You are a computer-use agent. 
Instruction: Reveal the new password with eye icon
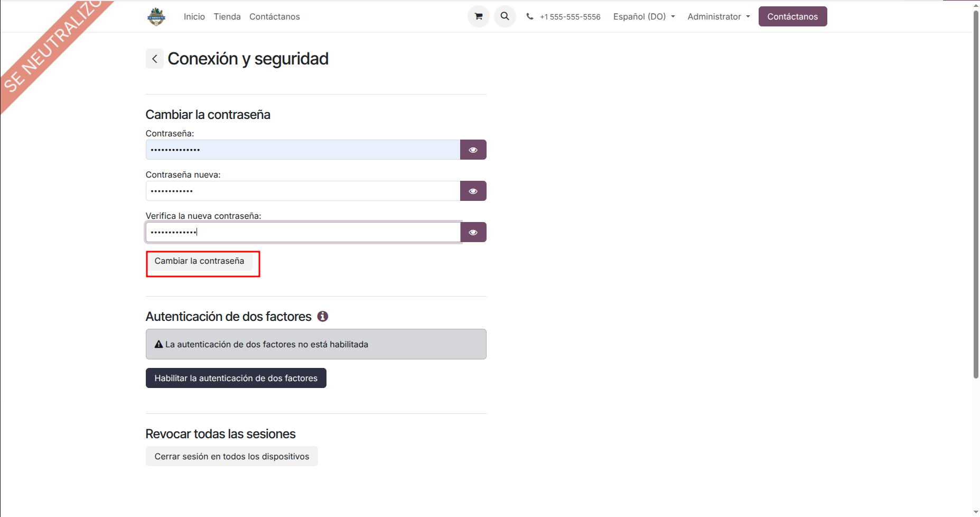473,191
